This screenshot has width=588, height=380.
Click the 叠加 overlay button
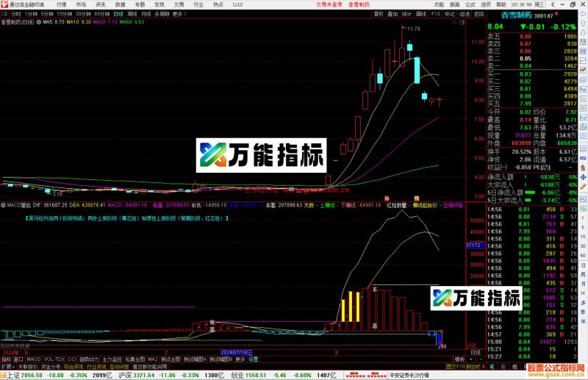(x=392, y=14)
